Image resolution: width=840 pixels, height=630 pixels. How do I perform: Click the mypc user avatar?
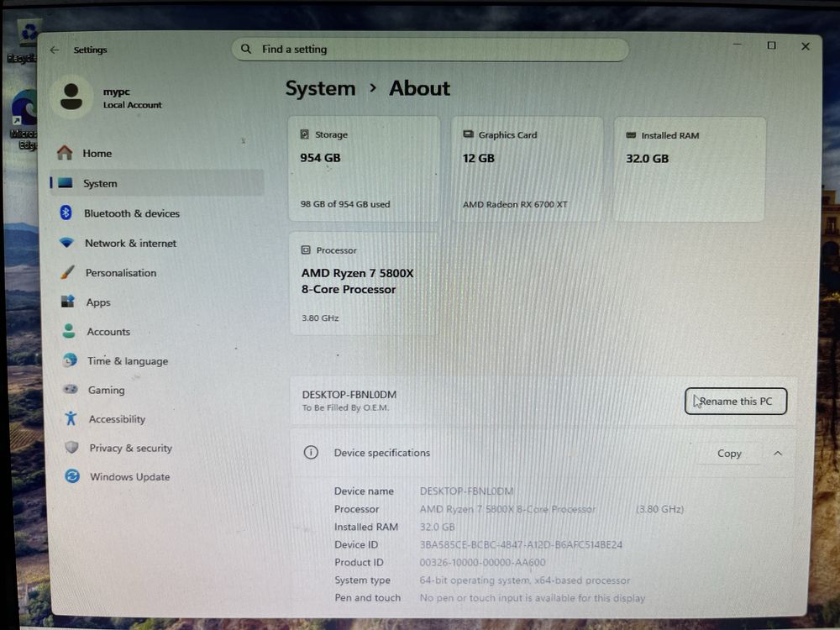click(x=71, y=97)
